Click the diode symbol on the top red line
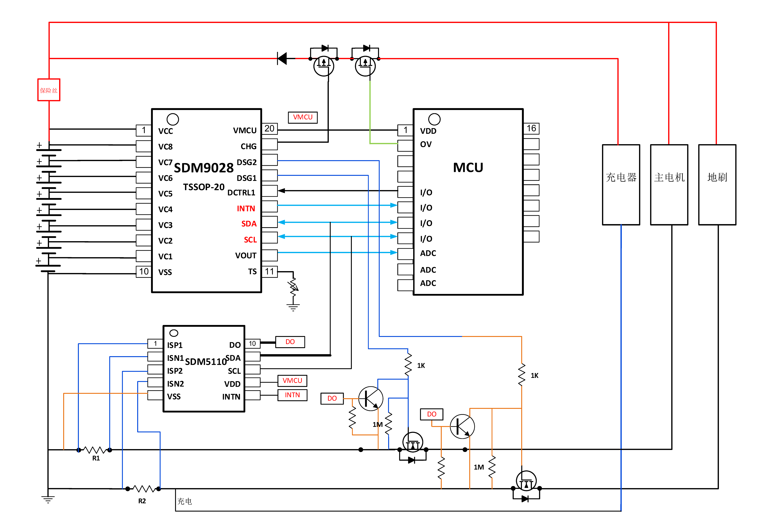The width and height of the screenshot is (774, 532). point(283,59)
